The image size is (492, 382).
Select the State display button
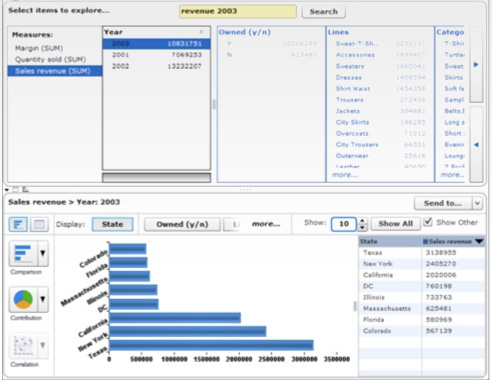point(113,224)
